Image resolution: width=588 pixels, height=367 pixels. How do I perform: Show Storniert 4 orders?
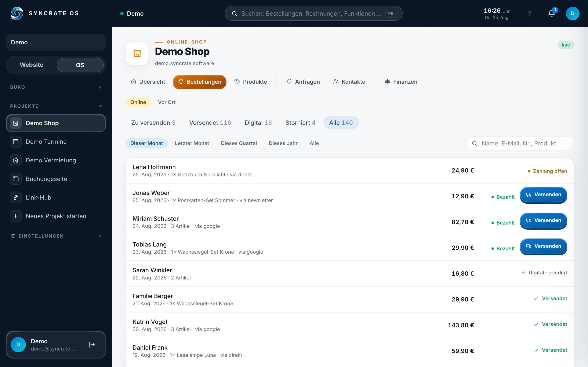[300, 123]
